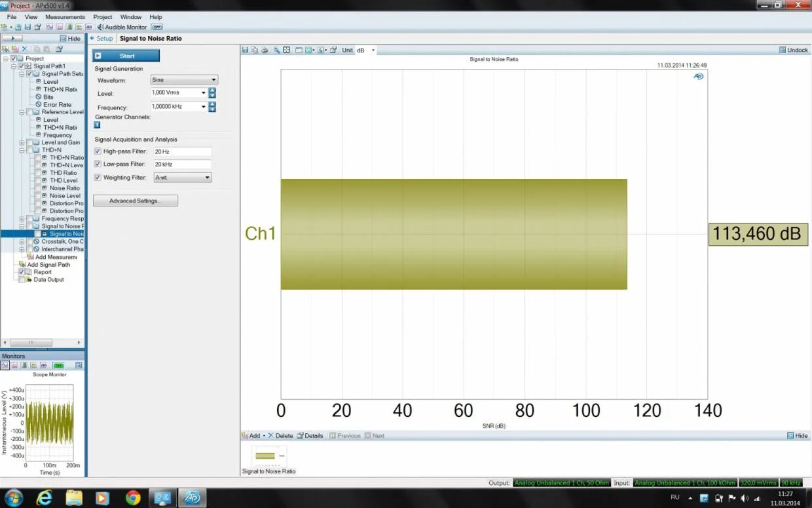Image resolution: width=812 pixels, height=508 pixels.
Task: Click the AP logo on the graph
Action: (699, 76)
